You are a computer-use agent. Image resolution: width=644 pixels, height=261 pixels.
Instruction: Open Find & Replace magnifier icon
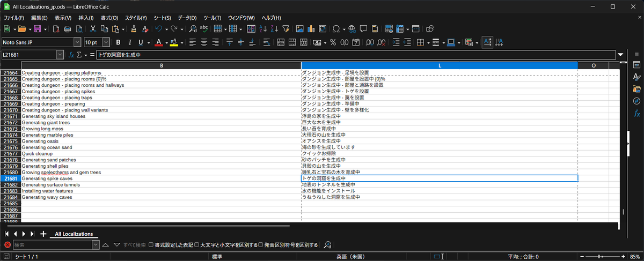coord(193,28)
